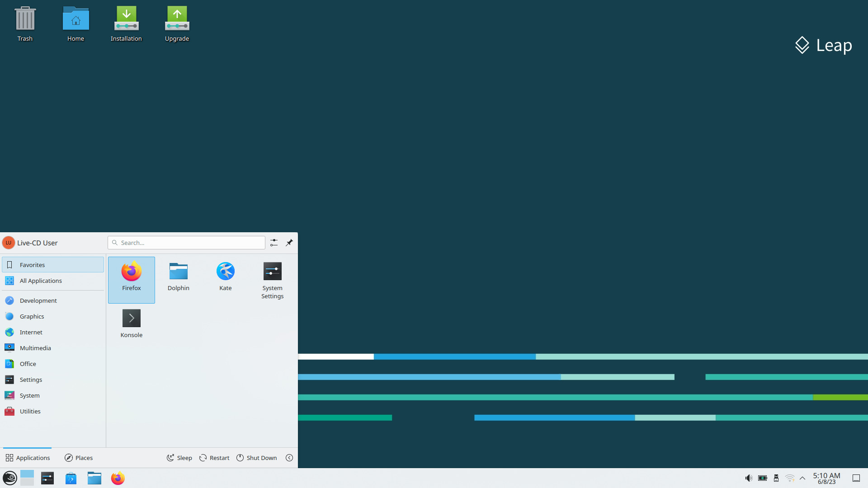This screenshot has width=868, height=488.
Task: Open the Home folder on desktop
Action: coord(75,24)
